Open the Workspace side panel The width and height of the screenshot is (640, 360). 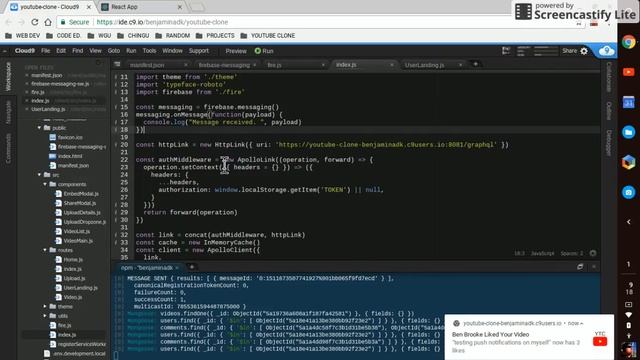[8, 77]
